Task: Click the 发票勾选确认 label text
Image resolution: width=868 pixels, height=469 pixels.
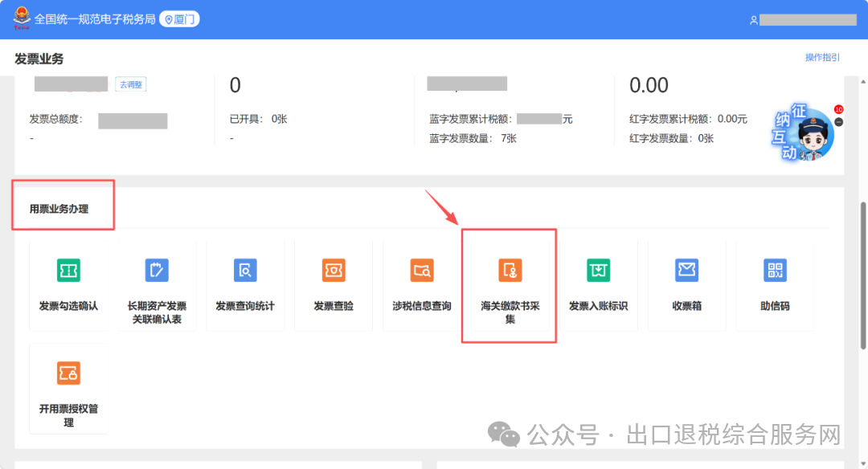Action: [x=68, y=306]
